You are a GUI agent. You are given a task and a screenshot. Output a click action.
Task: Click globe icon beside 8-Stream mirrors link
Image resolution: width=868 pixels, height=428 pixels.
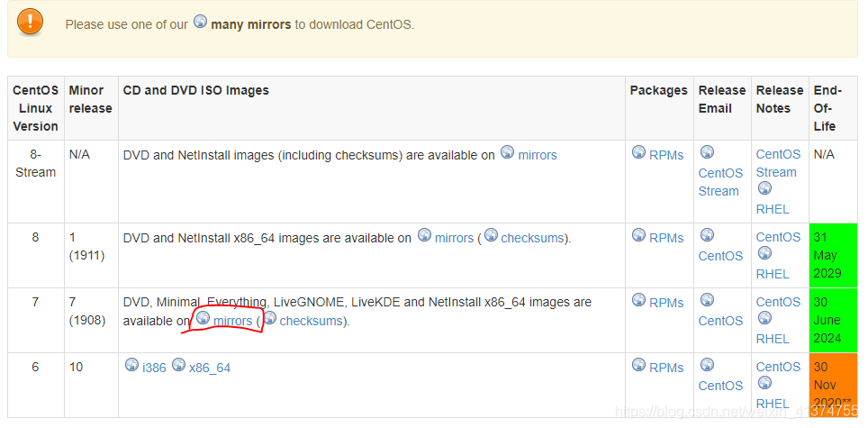click(507, 151)
